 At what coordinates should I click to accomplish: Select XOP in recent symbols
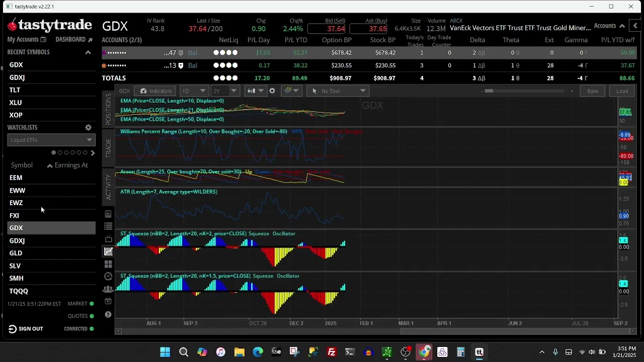tap(51, 115)
